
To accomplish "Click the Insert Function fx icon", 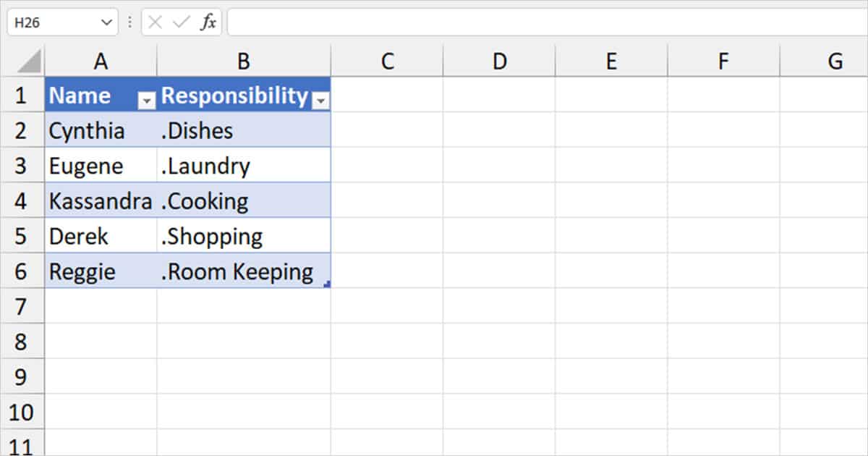I will pyautogui.click(x=208, y=22).
